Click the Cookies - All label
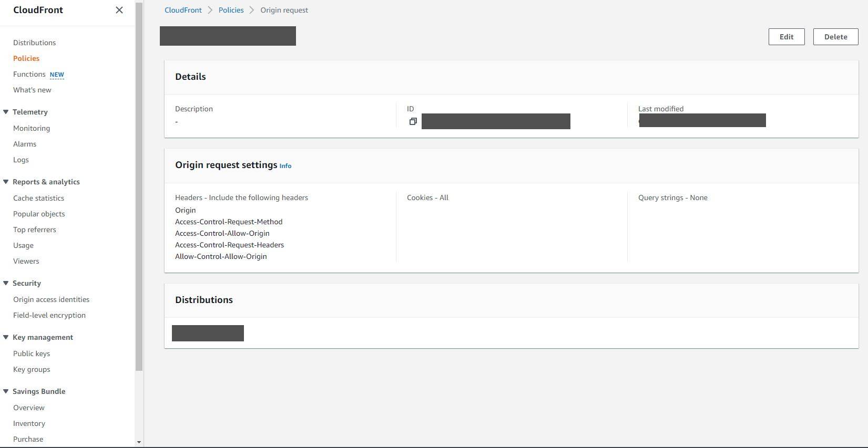The width and height of the screenshot is (868, 448). [427, 197]
